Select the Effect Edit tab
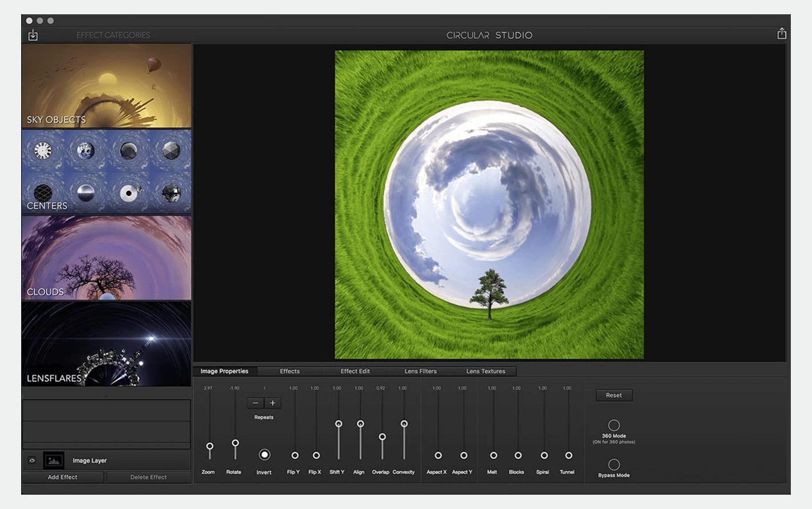 point(355,371)
